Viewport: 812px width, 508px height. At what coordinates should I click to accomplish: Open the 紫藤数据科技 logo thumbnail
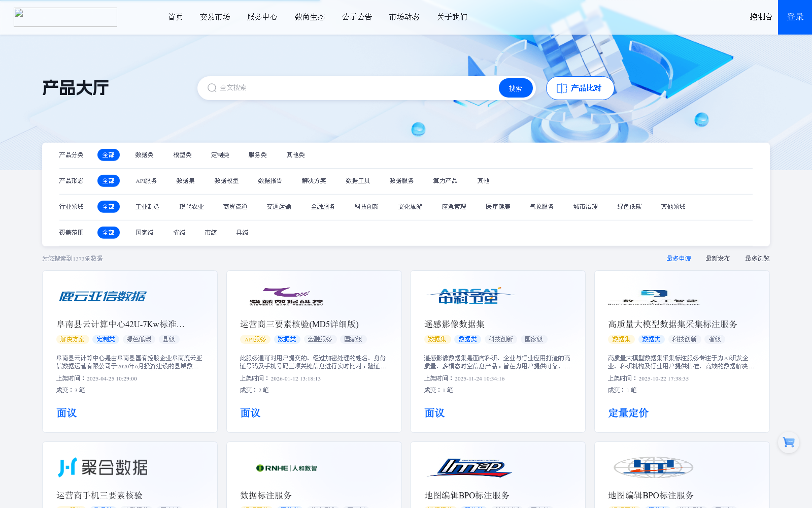click(286, 297)
